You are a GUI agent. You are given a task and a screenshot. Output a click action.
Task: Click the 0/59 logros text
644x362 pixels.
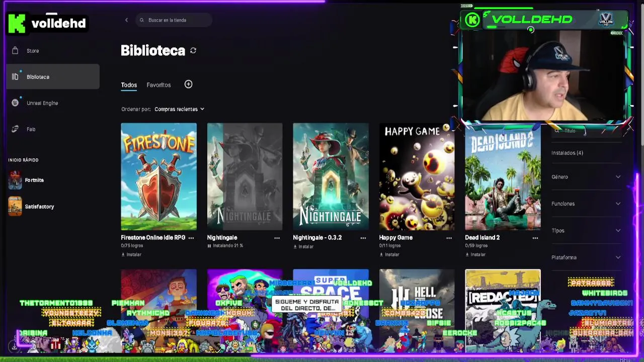476,246
